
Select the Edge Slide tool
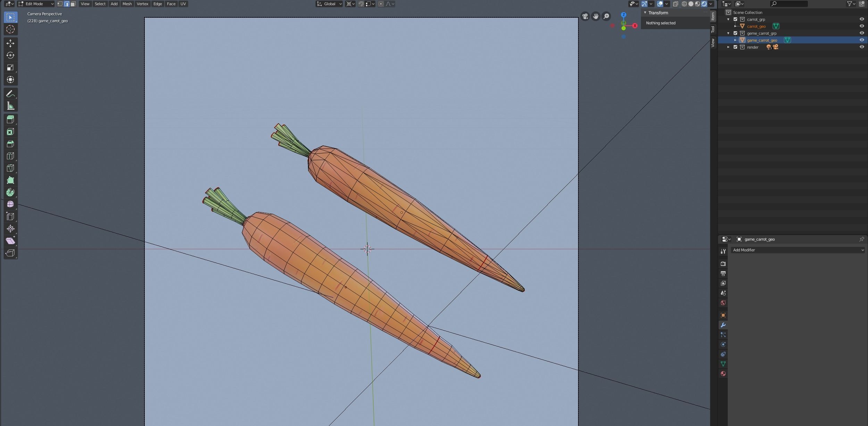10,217
